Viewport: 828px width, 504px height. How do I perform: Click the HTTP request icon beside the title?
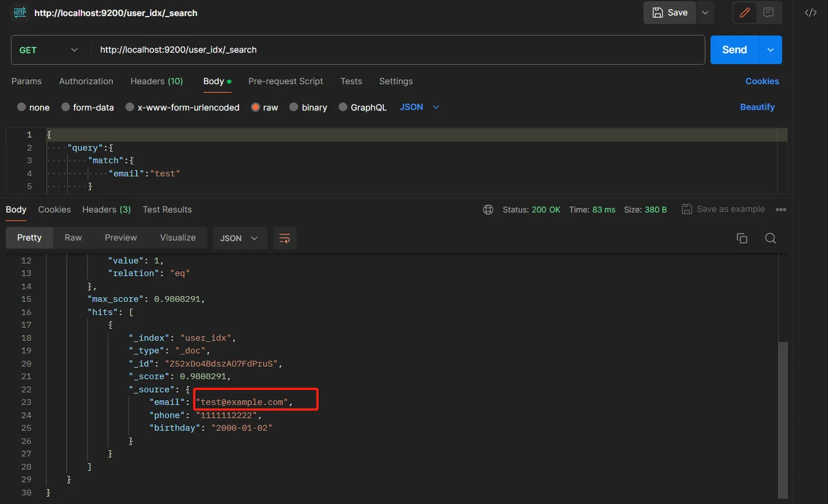click(x=20, y=12)
